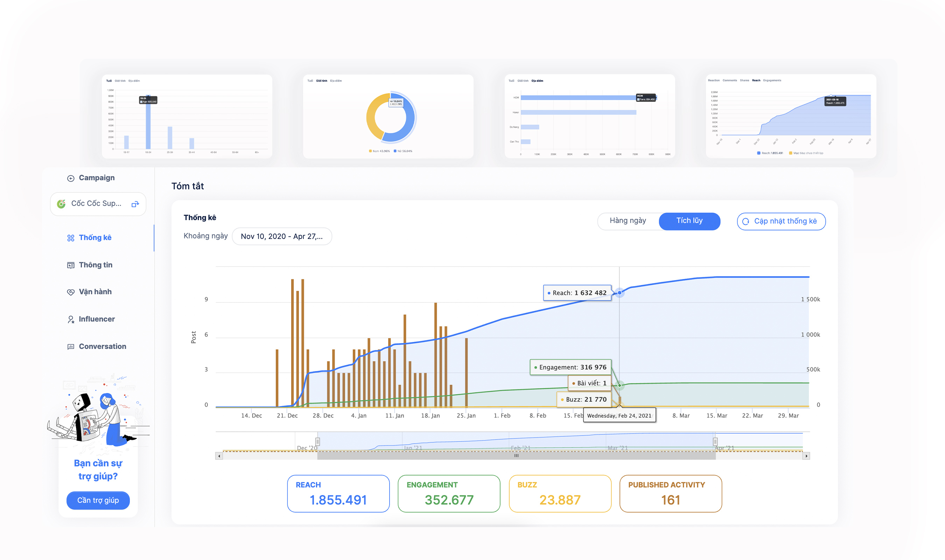Toggle the Nữ 56.04% legend entry
Viewport: 945px width, 560px height.
[403, 151]
